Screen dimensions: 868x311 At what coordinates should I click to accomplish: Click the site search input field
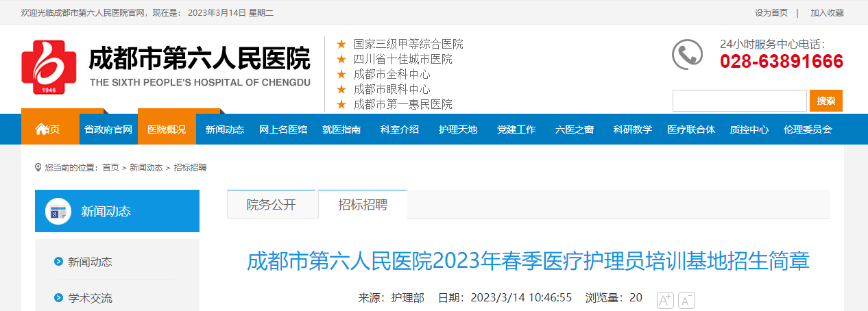[740, 101]
